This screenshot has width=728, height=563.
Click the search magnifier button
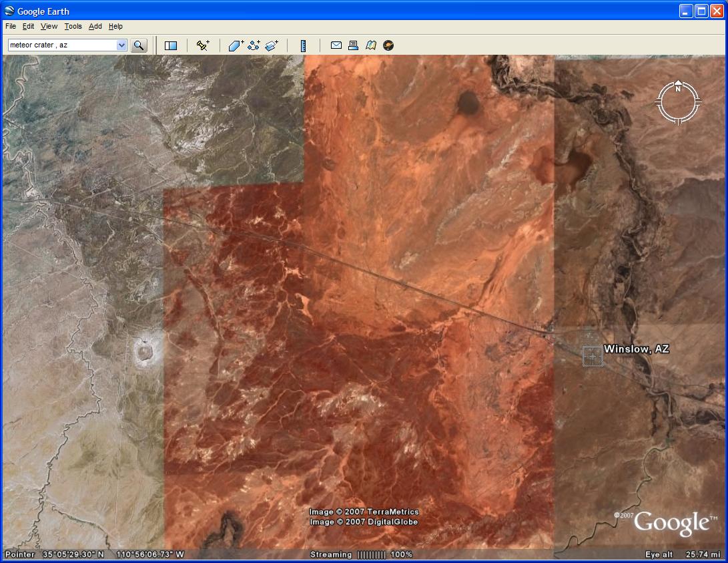(139, 45)
